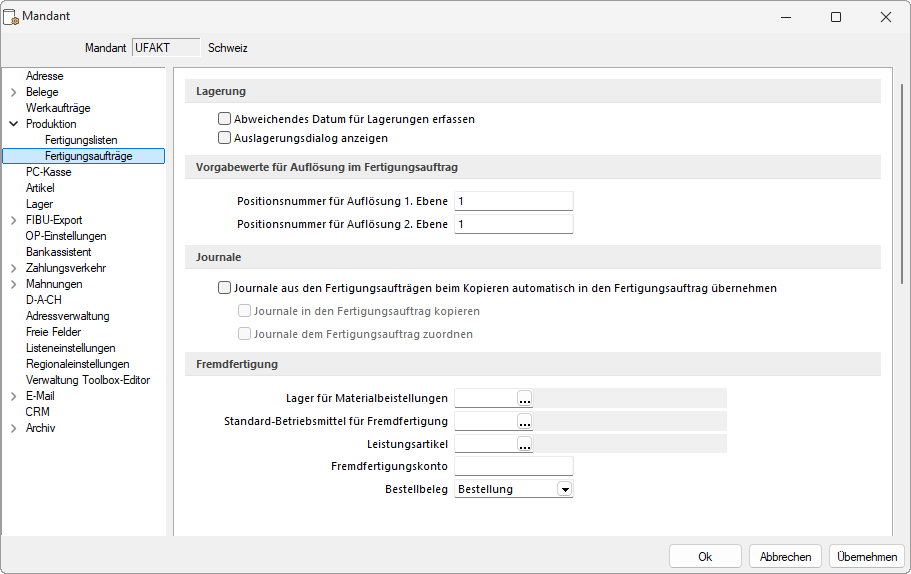Image resolution: width=911 pixels, height=574 pixels.
Task: Toggle Auslagerungsdialog anzeigen checkbox
Action: point(225,138)
